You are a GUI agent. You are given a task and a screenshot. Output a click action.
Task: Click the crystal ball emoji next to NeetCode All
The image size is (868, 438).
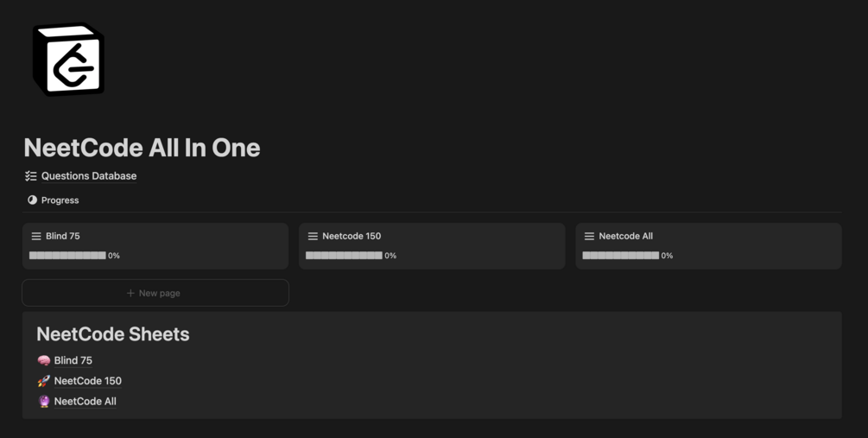(43, 401)
